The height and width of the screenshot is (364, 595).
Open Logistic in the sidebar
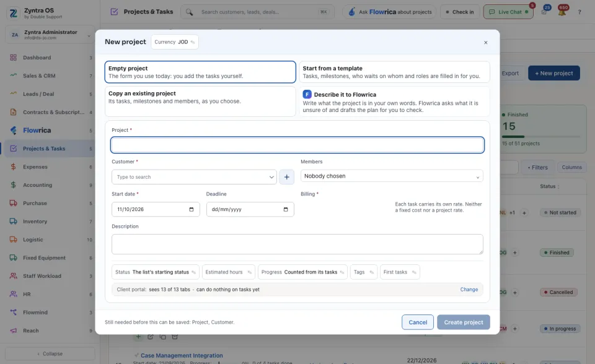click(x=50, y=240)
